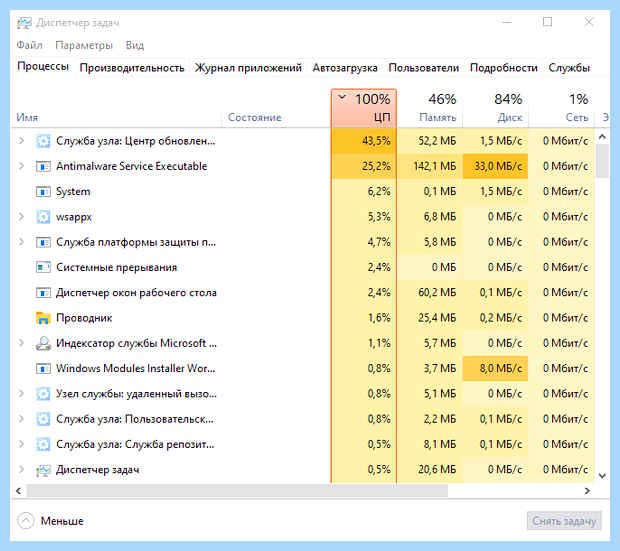The height and width of the screenshot is (551, 620).
Task: Switch to the Пользователи tab
Action: [423, 68]
